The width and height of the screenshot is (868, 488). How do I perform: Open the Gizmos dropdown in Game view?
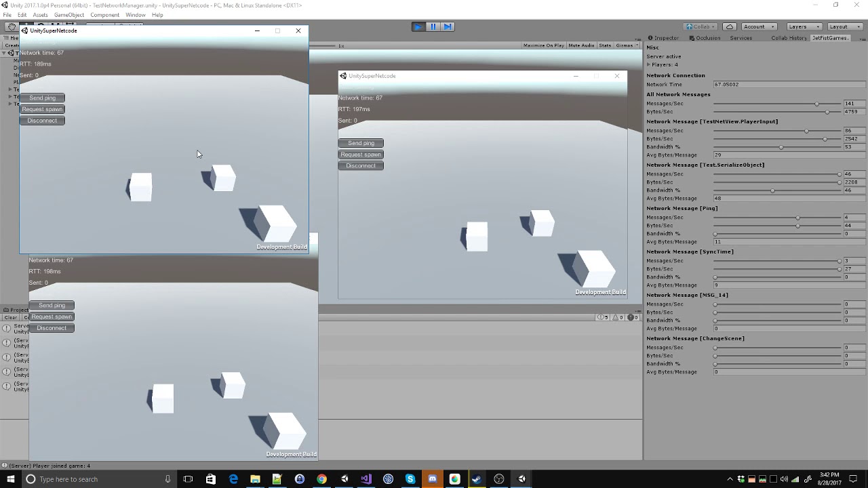[x=626, y=45]
